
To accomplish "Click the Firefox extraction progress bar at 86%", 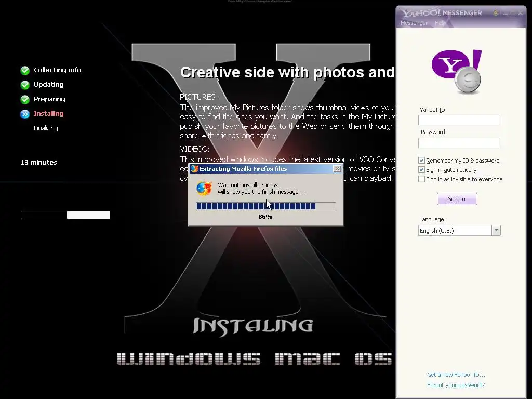I will [265, 206].
